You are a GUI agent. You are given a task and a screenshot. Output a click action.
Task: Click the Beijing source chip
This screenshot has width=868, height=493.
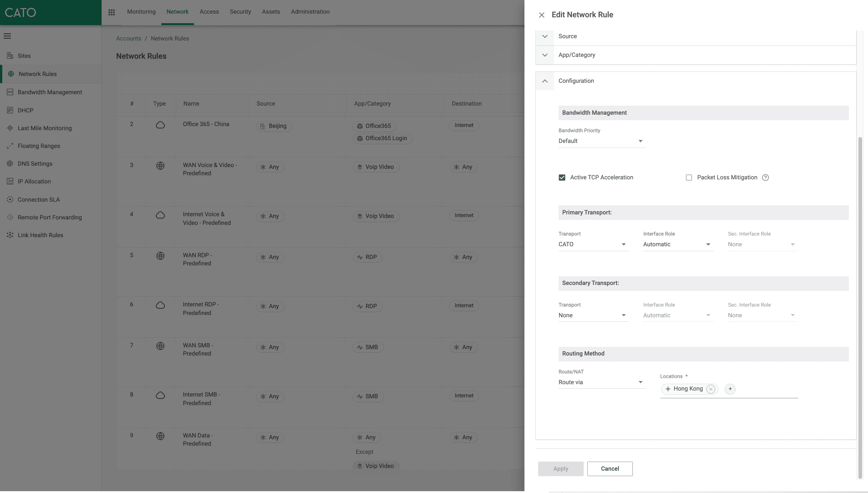pos(274,126)
